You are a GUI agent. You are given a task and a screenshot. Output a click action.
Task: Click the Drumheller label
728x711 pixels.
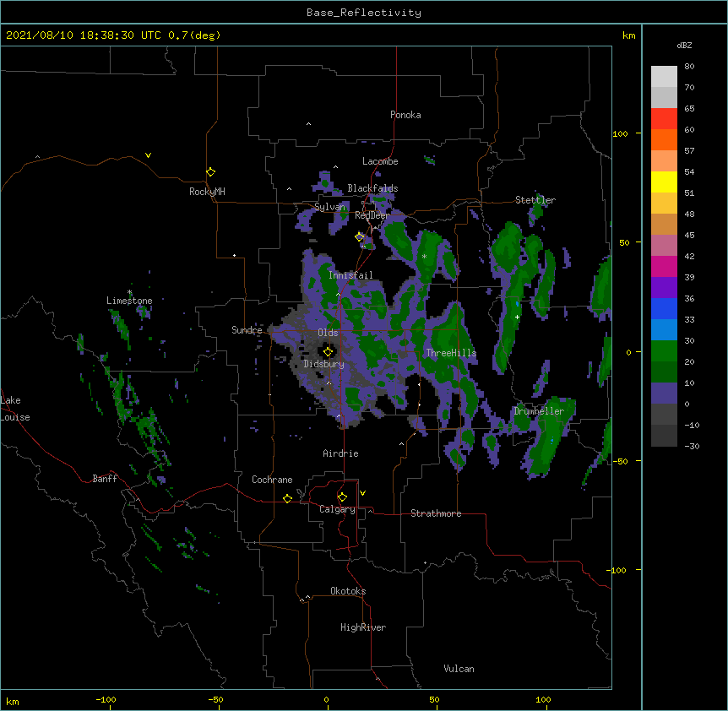tap(539, 411)
